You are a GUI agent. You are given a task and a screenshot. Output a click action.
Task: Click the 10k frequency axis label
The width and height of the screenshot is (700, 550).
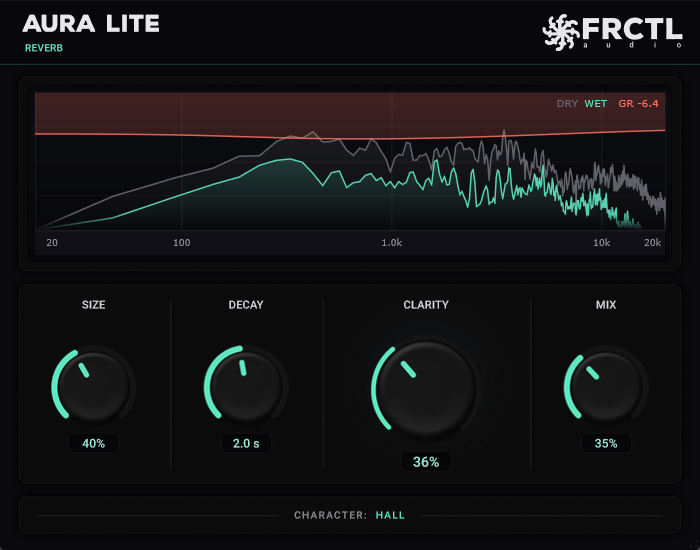coord(601,242)
